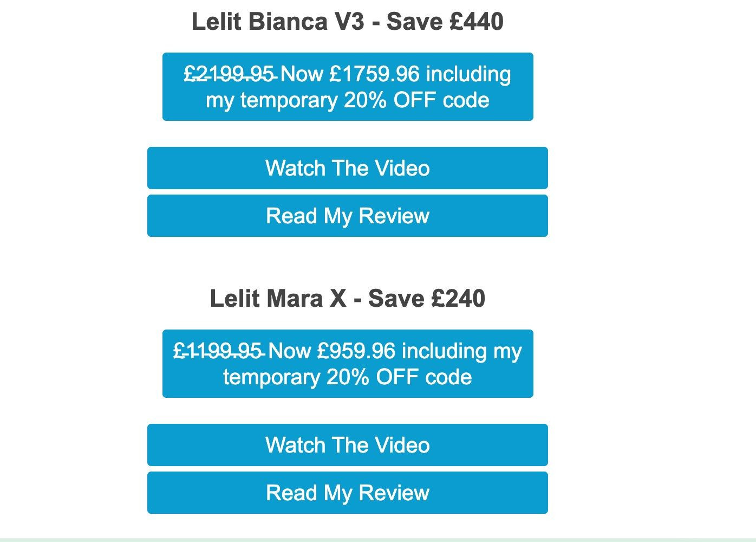Click the words 'Lelit Bianca' in the first heading
Screen dimensions: 756x542
259,22
